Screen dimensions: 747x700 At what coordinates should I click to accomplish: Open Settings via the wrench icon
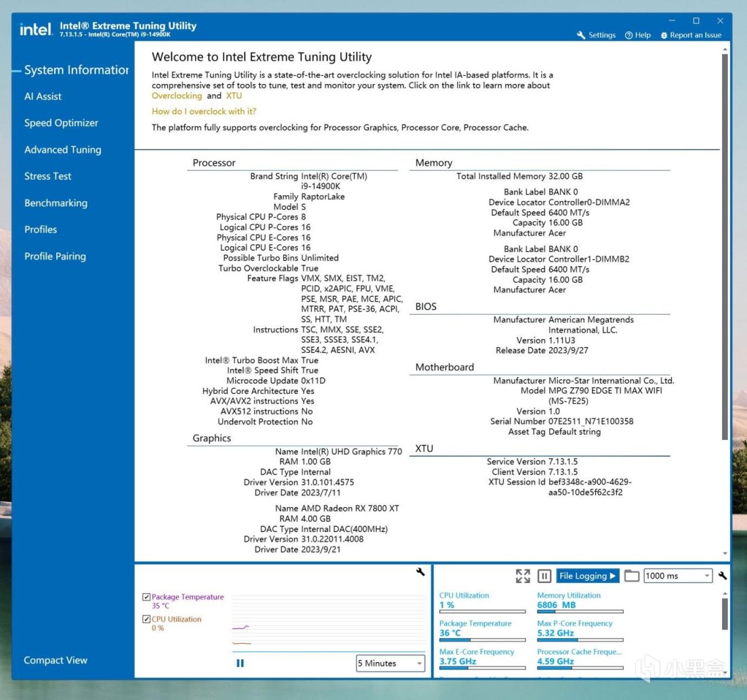[596, 35]
